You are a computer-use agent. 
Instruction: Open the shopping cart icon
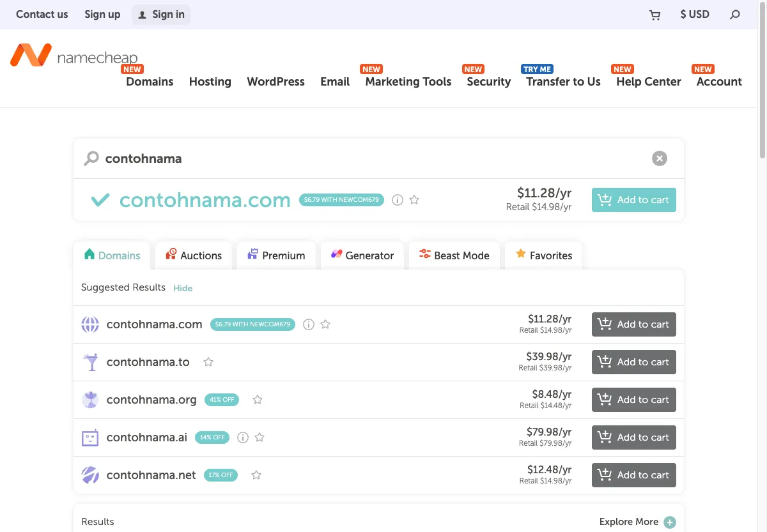point(655,15)
